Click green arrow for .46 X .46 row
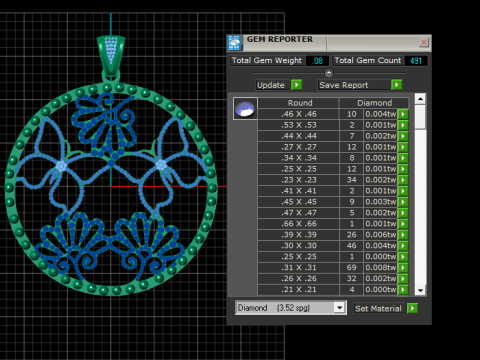 pos(403,114)
